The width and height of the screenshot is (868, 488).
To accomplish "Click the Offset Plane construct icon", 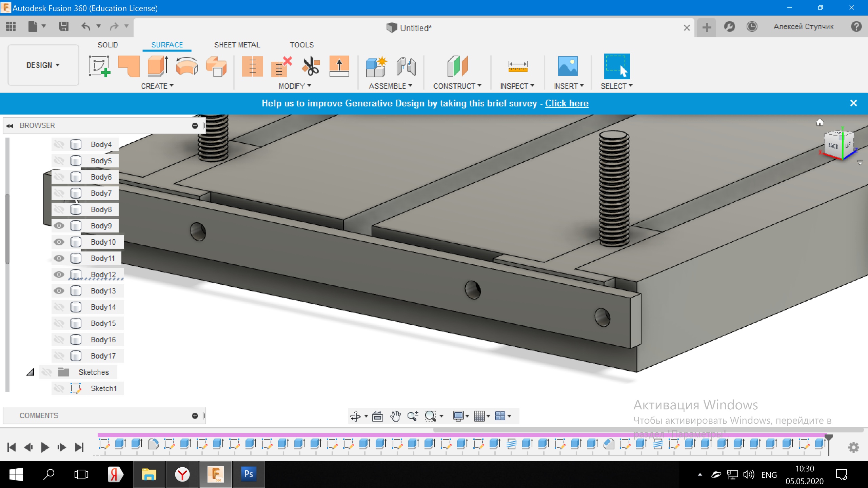I will click(457, 66).
